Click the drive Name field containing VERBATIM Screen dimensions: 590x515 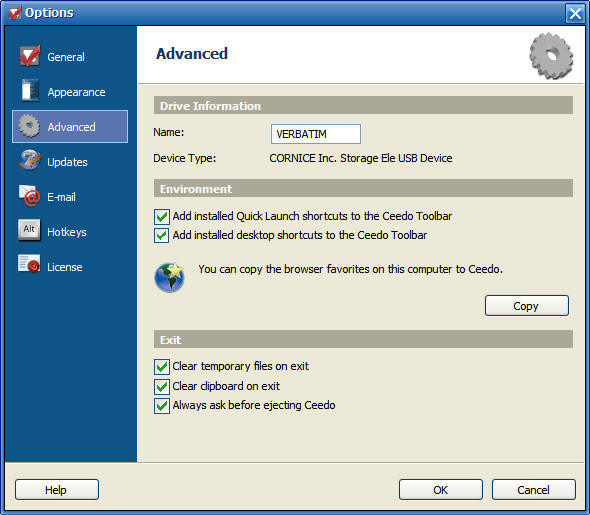click(x=316, y=134)
